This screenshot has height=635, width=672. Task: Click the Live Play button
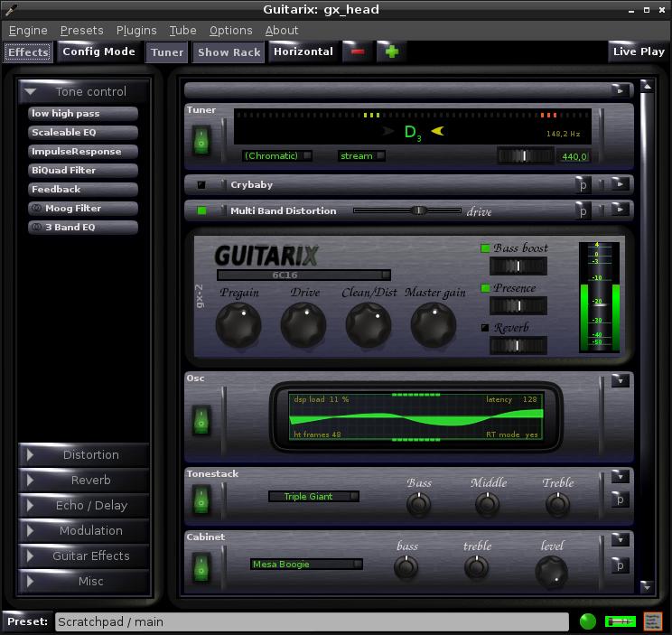click(639, 51)
